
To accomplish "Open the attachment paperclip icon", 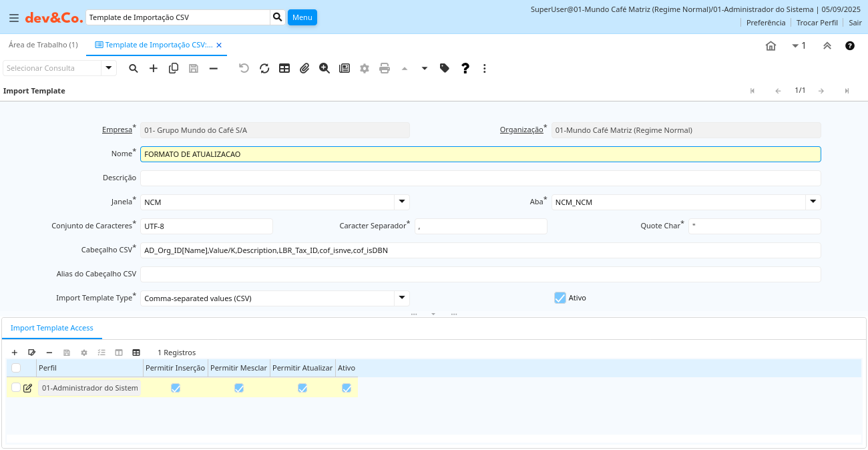I will pos(304,68).
